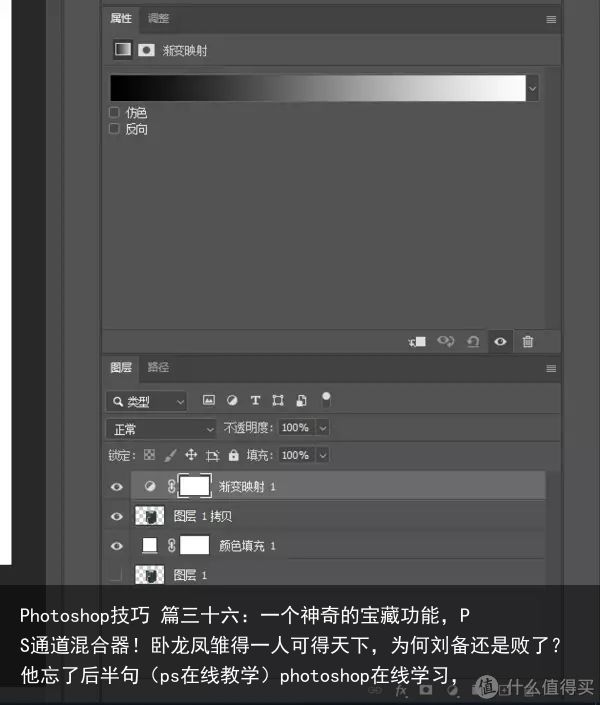Click the 不透明度 100% field
Viewport: 600px width, 705px height.
tap(297, 427)
